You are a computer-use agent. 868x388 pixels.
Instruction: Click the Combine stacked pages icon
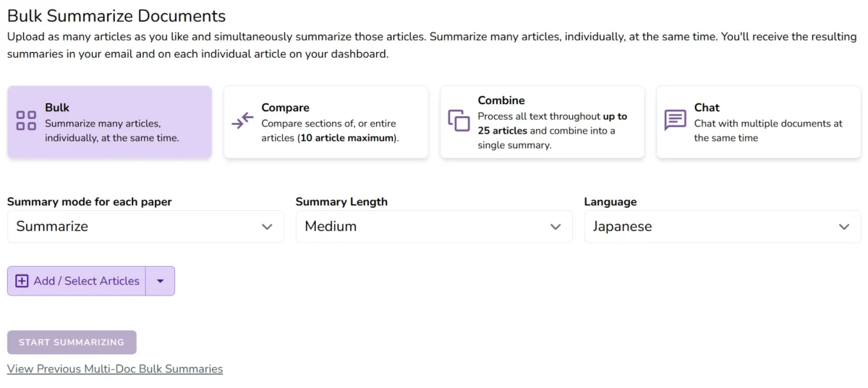click(x=459, y=121)
